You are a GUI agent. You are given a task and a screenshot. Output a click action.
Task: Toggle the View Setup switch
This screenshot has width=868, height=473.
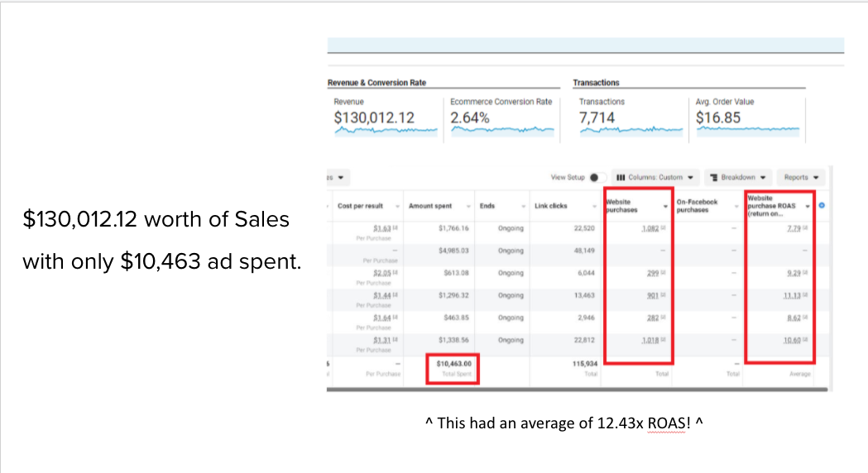tap(600, 177)
